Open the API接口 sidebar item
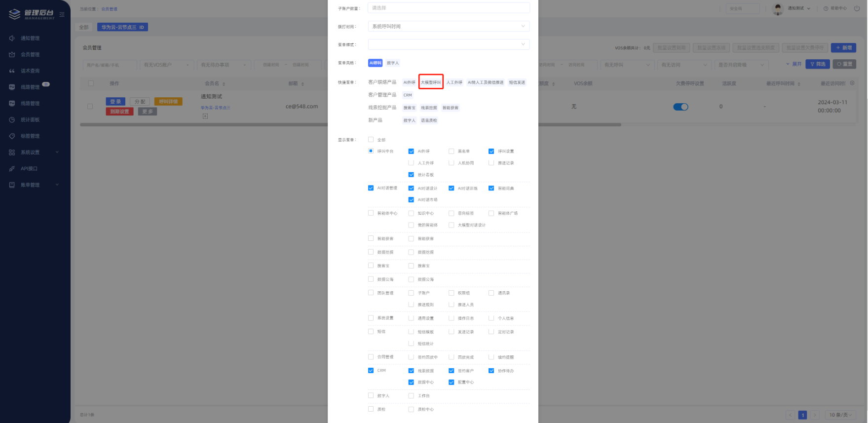 (x=29, y=168)
